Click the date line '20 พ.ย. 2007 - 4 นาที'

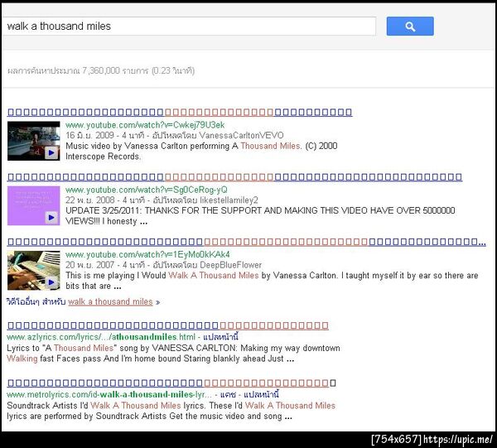[105, 265]
